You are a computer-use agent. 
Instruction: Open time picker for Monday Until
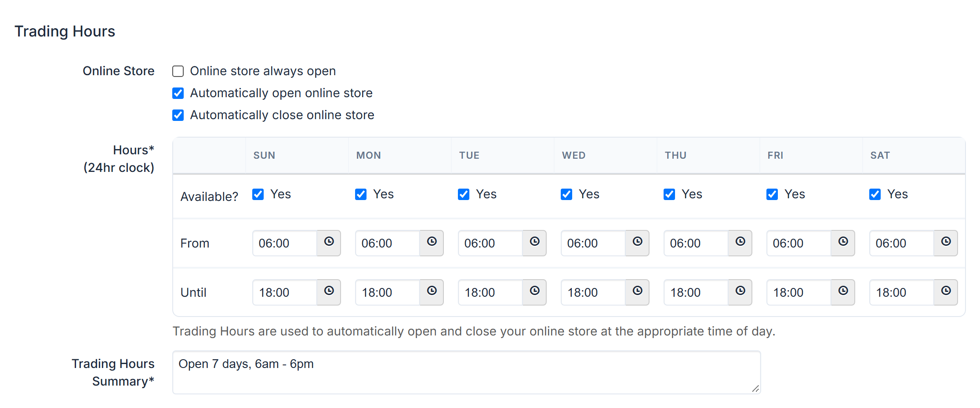tap(432, 292)
